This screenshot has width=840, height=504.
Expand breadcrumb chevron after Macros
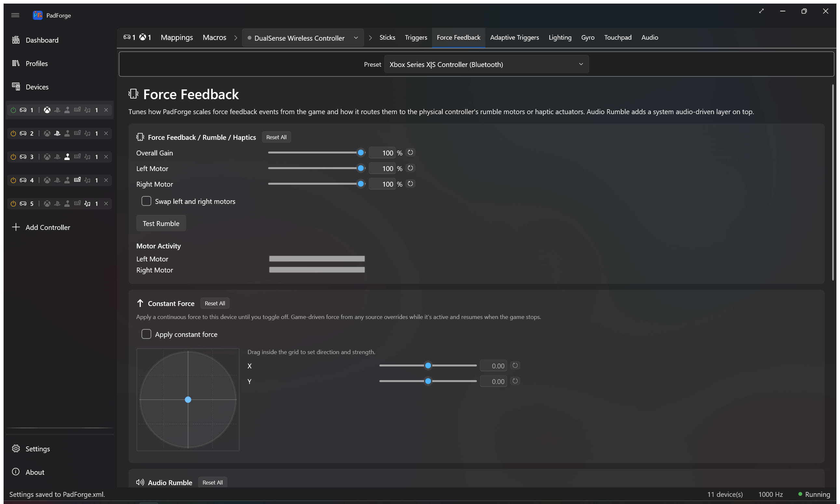click(236, 38)
